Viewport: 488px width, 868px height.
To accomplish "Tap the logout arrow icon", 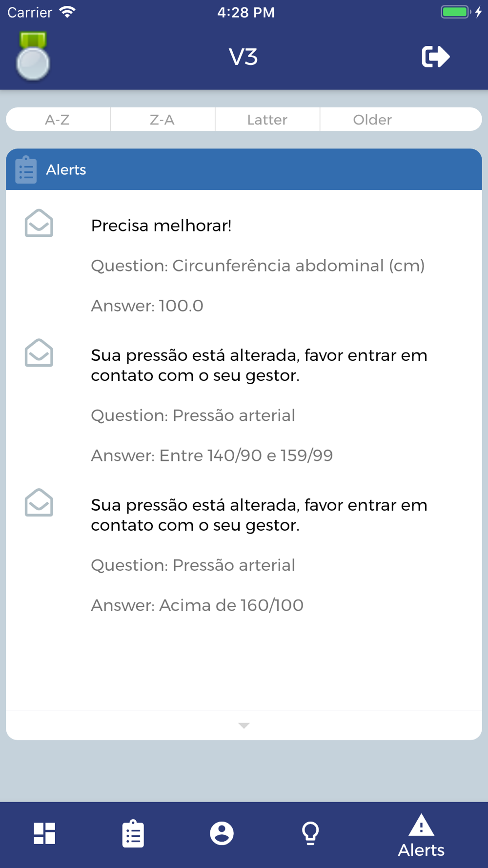I will click(435, 57).
